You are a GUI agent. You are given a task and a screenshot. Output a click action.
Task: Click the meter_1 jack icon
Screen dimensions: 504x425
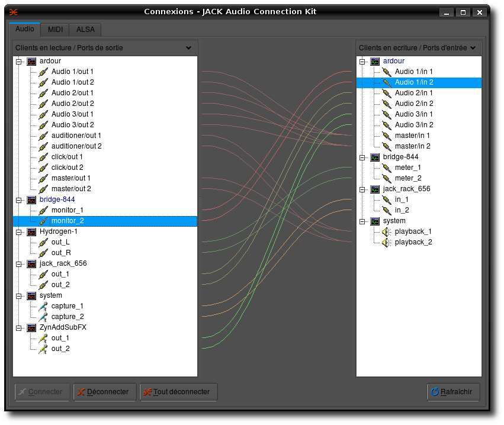387,168
